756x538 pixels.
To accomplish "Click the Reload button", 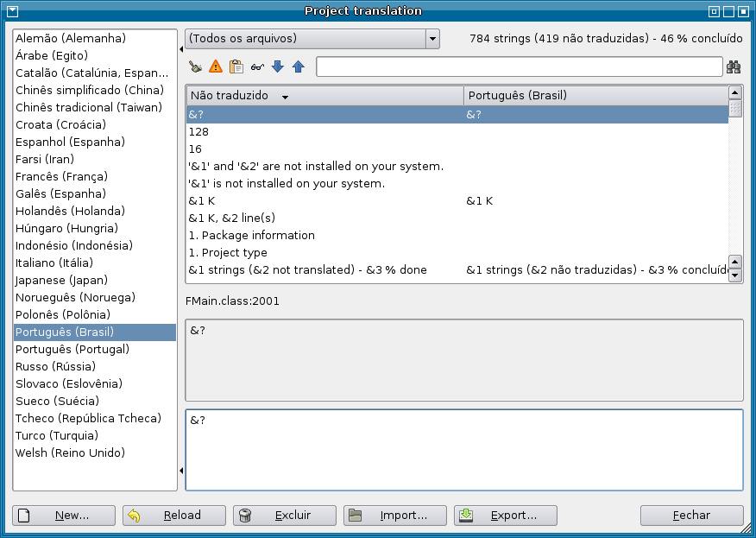I will pos(174,516).
